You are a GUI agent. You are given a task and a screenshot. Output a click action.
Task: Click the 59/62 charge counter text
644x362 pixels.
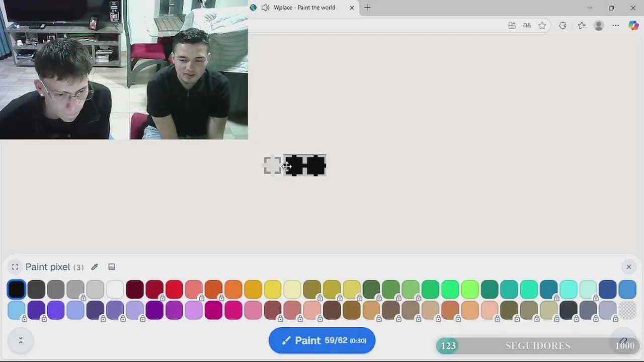(336, 340)
